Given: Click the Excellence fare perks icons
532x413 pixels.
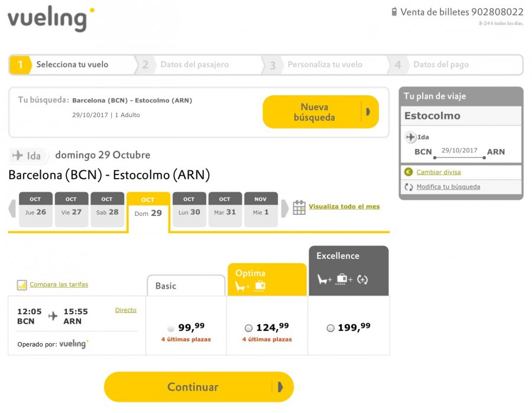Looking at the screenshot, I should point(342,279).
